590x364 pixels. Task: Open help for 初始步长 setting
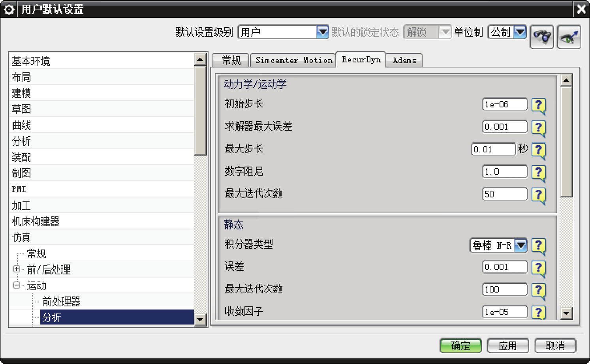click(x=538, y=105)
